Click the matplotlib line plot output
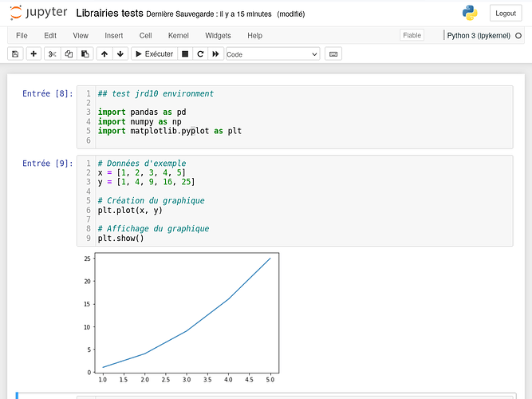Image resolution: width=532 pixels, height=399 pixels. coord(182,318)
